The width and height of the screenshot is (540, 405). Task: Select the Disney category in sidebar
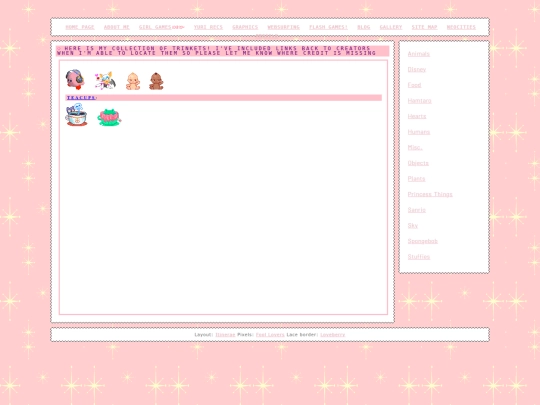(417, 69)
